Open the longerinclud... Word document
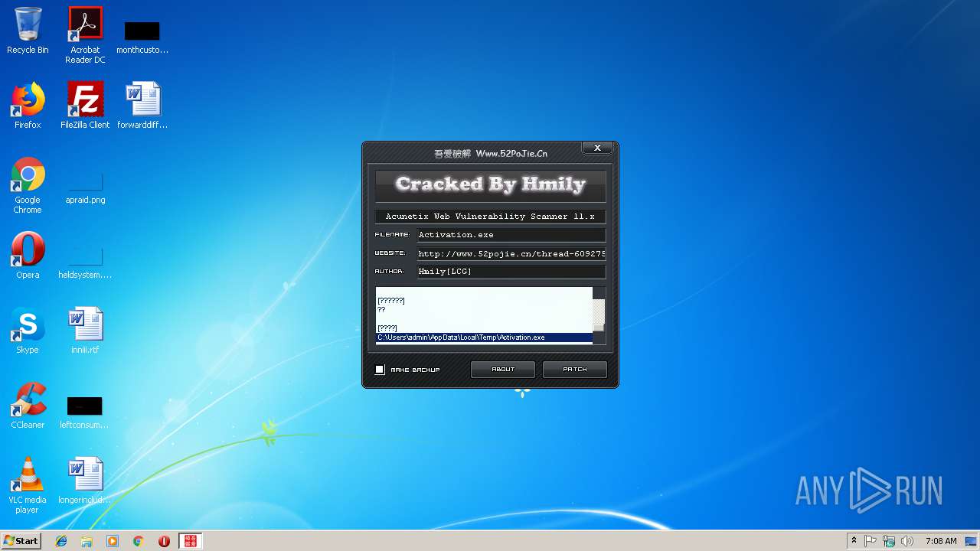The width and height of the screenshot is (980, 551). pyautogui.click(x=85, y=481)
